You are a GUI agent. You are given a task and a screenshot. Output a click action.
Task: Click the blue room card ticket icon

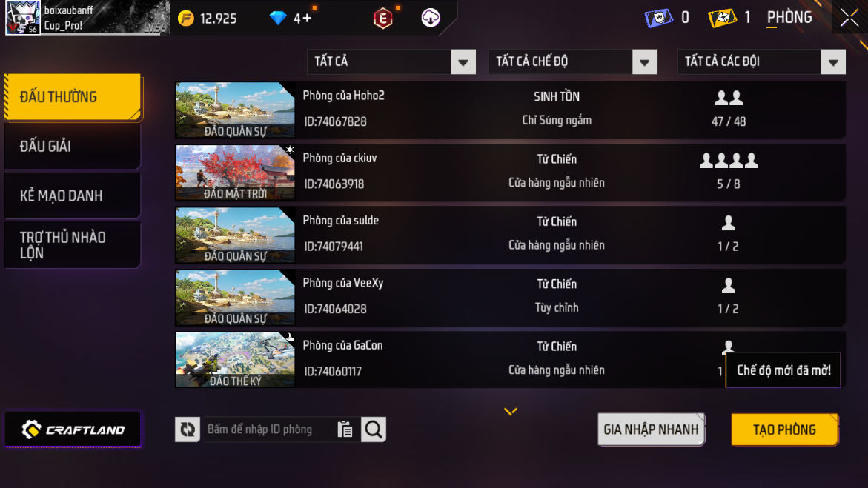(658, 18)
